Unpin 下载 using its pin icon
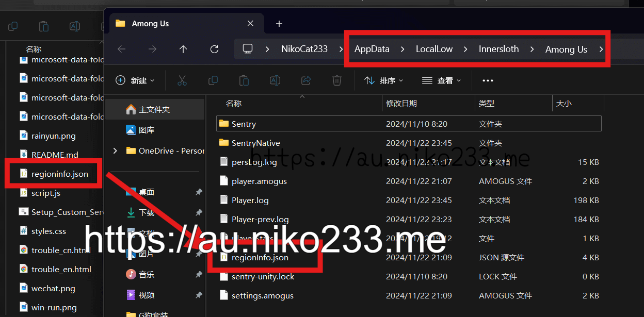 199,213
